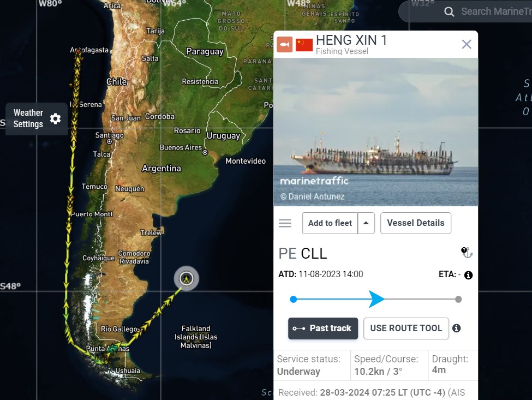Select the vessel marker on the map
Viewport: 532px width, 400px height.
(186, 278)
